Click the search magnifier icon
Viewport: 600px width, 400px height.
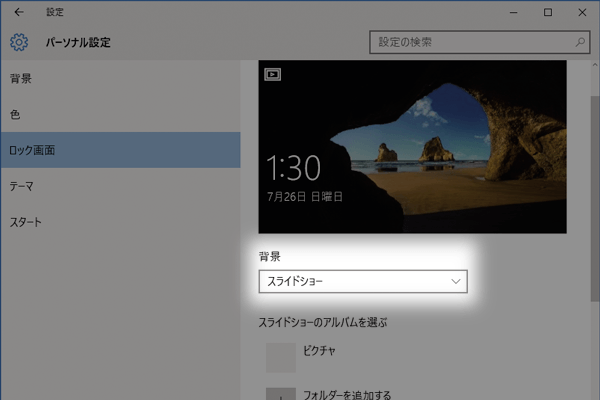point(580,42)
